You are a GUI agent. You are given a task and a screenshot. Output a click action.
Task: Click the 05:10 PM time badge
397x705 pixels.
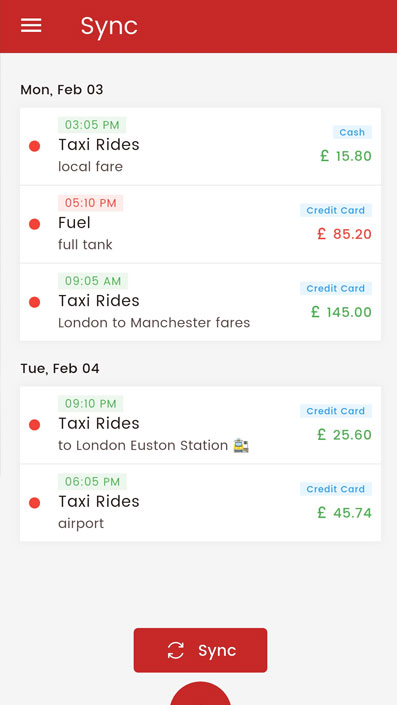click(90, 203)
